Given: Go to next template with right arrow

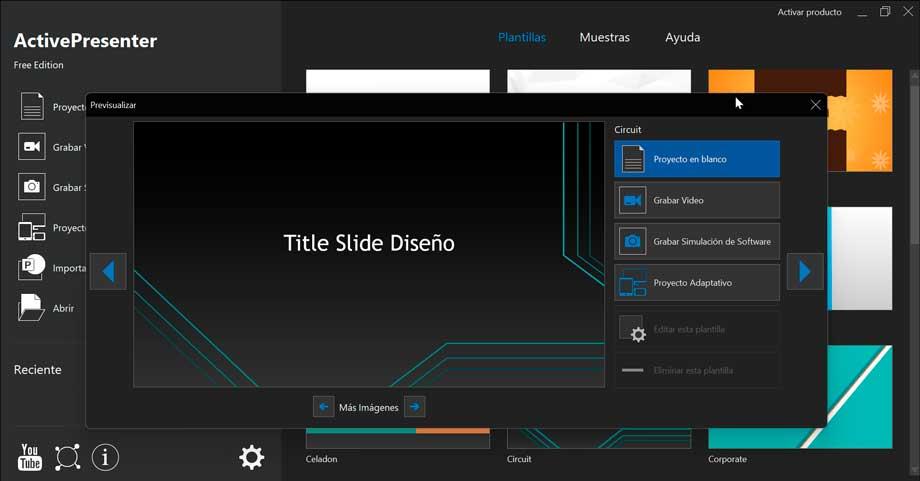Looking at the screenshot, I should pyautogui.click(x=805, y=271).
